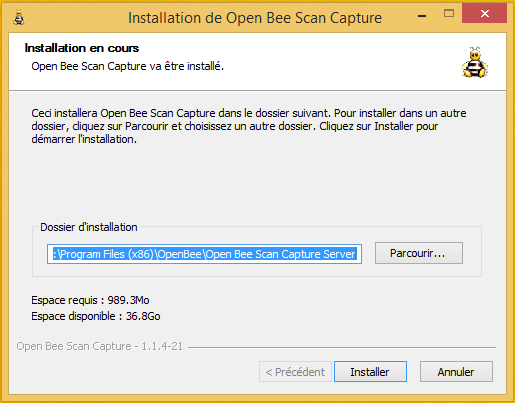Viewport: 515px width, 403px height.
Task: Click the 'Dossier d'installation' group label
Action: (89, 227)
